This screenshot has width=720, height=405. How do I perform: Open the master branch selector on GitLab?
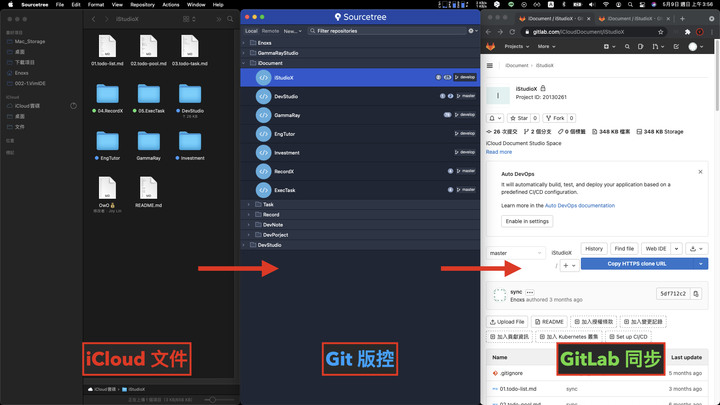coord(515,253)
